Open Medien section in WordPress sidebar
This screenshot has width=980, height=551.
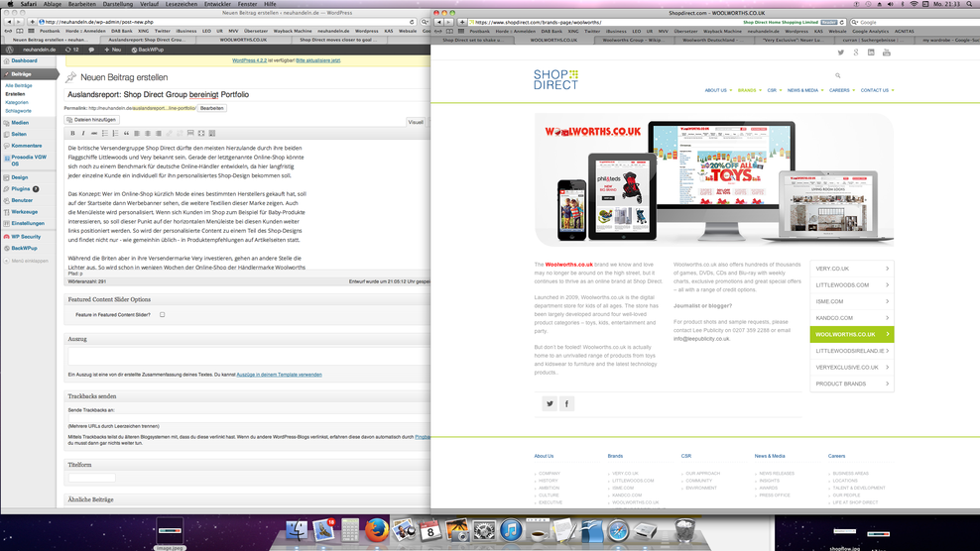[20, 123]
